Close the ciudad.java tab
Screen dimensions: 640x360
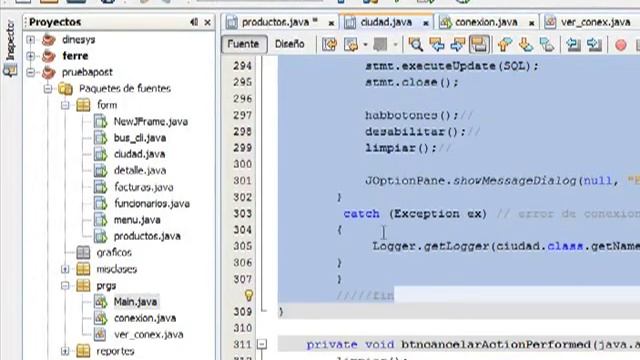pos(426,23)
